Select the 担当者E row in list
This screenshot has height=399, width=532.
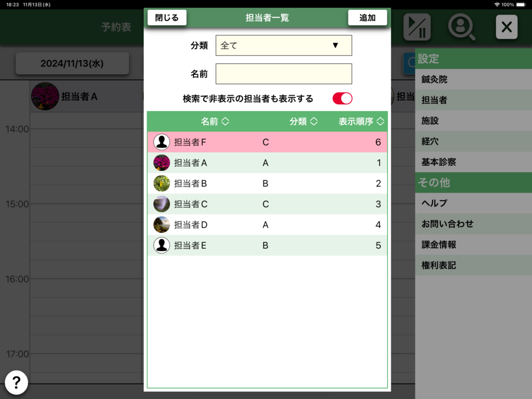(267, 245)
